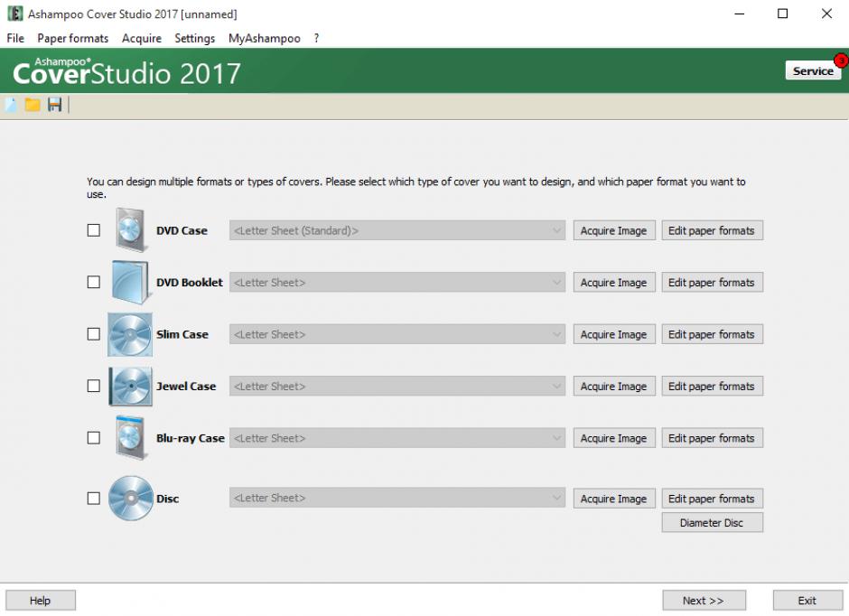Open the Settings menu

pyautogui.click(x=195, y=38)
